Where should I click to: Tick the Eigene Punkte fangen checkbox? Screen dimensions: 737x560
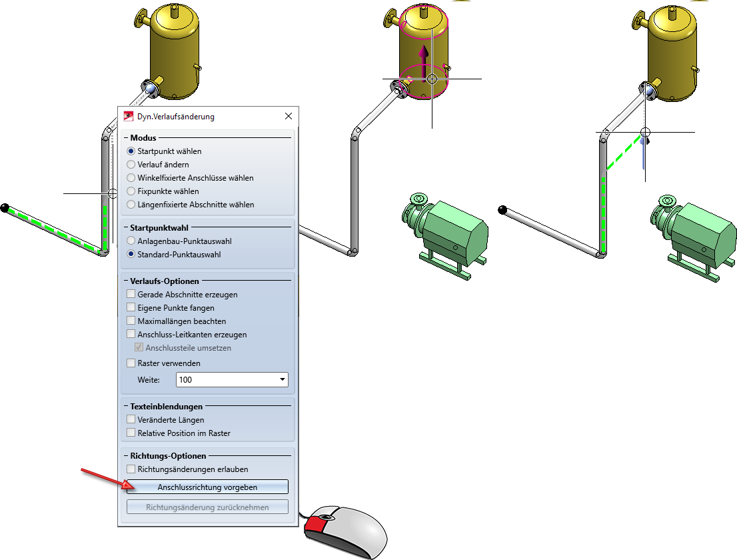pos(131,307)
